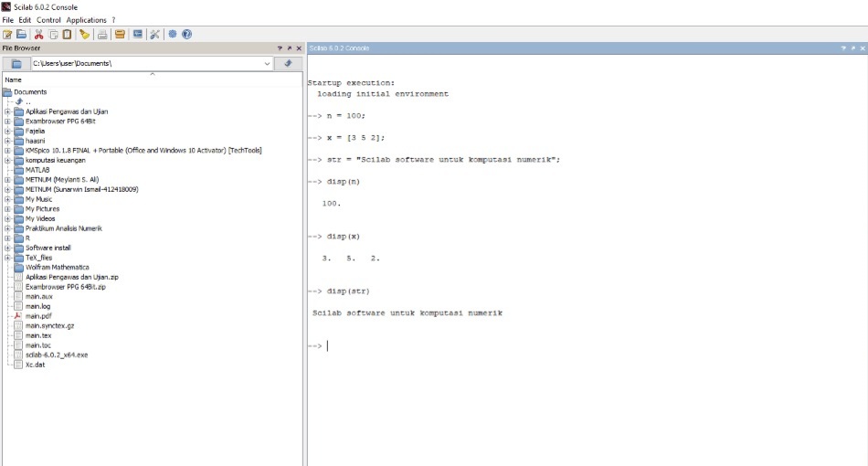Open the directory path dropdown arrow

(267, 64)
